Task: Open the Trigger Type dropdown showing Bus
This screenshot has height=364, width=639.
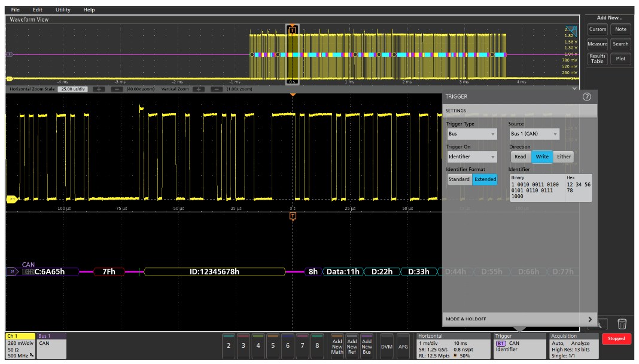Action: [471, 133]
